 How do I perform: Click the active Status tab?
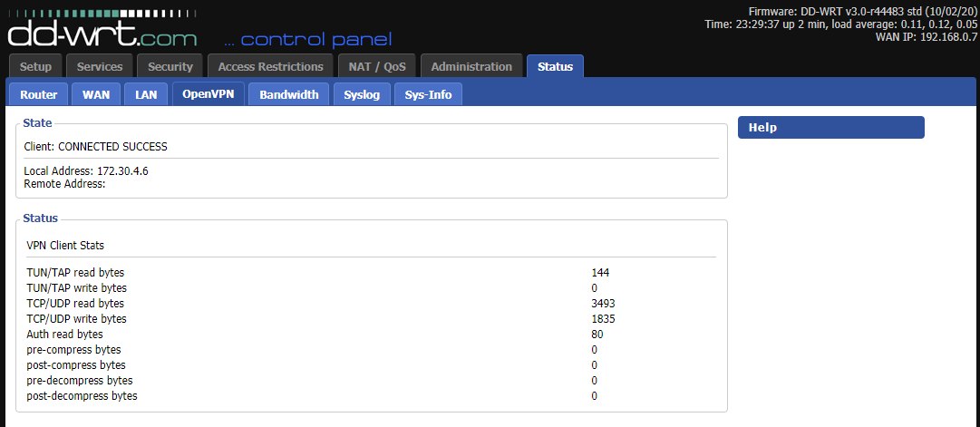(x=555, y=66)
